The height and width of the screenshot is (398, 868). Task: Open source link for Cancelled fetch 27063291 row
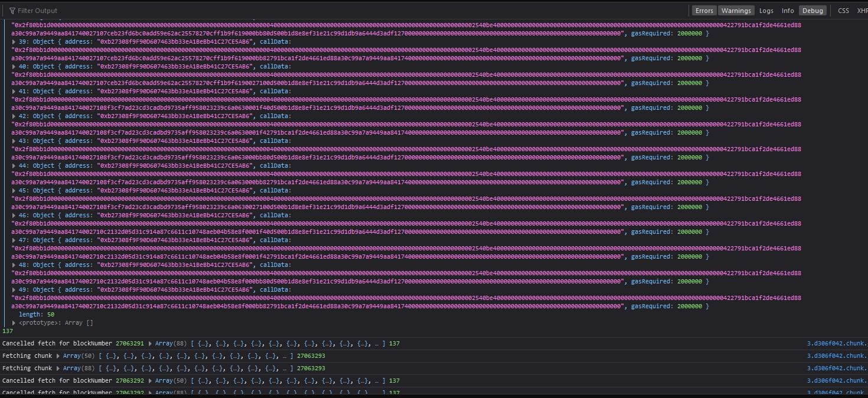837,344
